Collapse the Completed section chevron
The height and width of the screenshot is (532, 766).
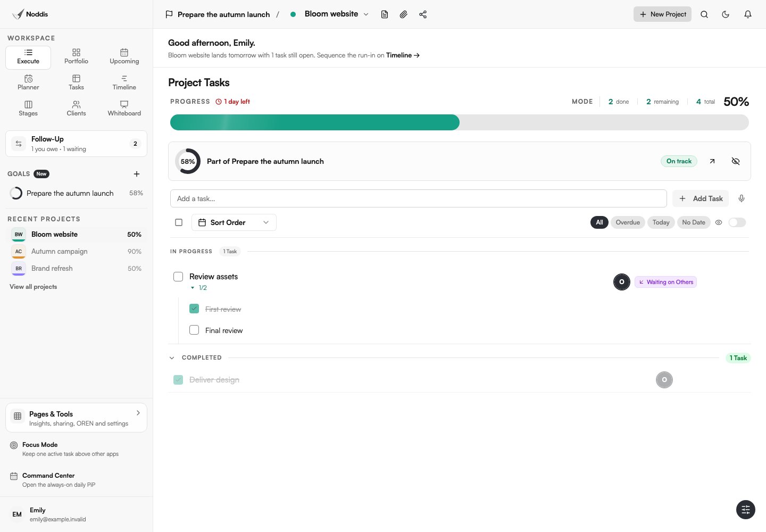click(172, 358)
